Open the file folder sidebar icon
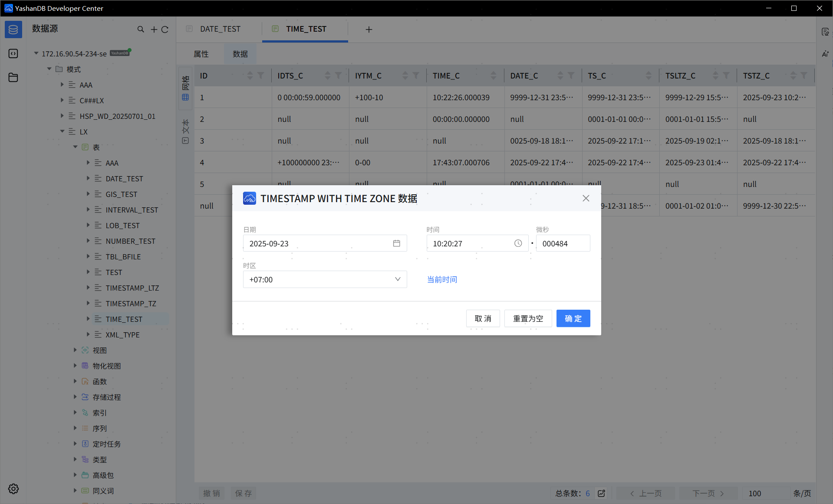The image size is (833, 504). (13, 78)
